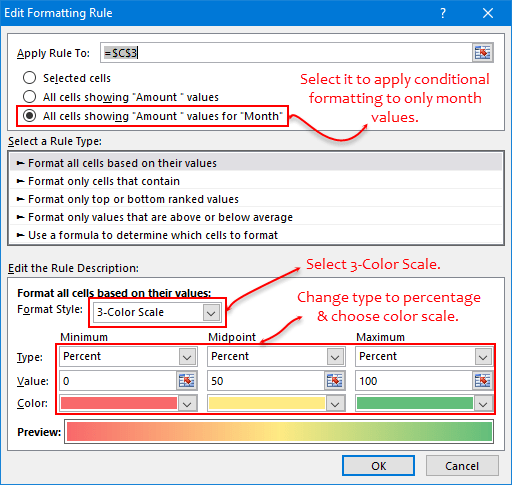Select 'Format only cells that contain' rule
This screenshot has height=485, width=512.
tap(256, 181)
